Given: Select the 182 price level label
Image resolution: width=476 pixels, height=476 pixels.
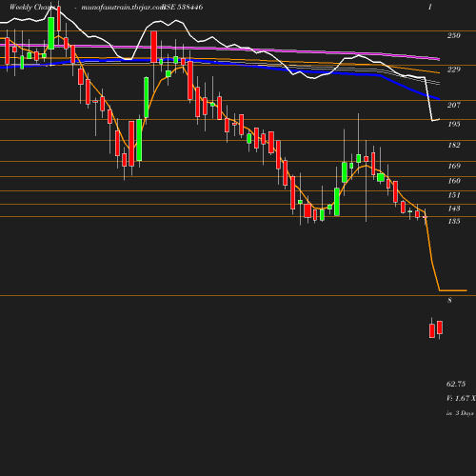Looking at the screenshot, I should pos(454,145).
